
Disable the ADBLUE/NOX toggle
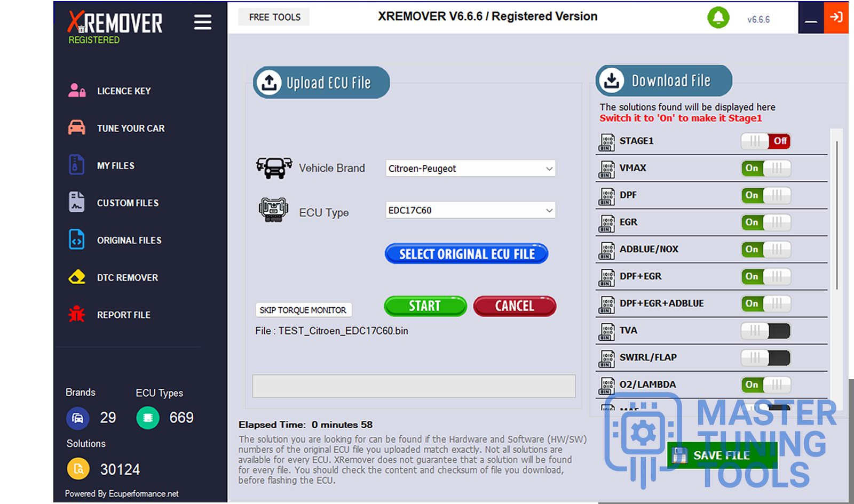tap(765, 250)
